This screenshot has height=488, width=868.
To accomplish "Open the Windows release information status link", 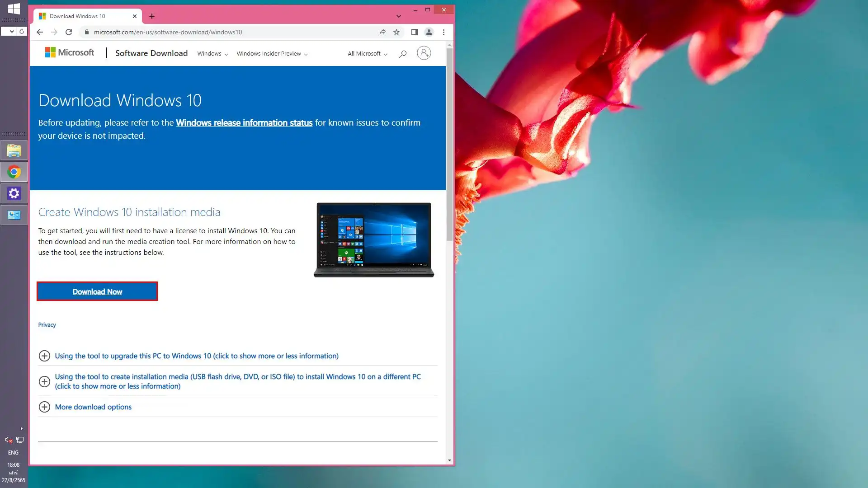I will pyautogui.click(x=244, y=123).
